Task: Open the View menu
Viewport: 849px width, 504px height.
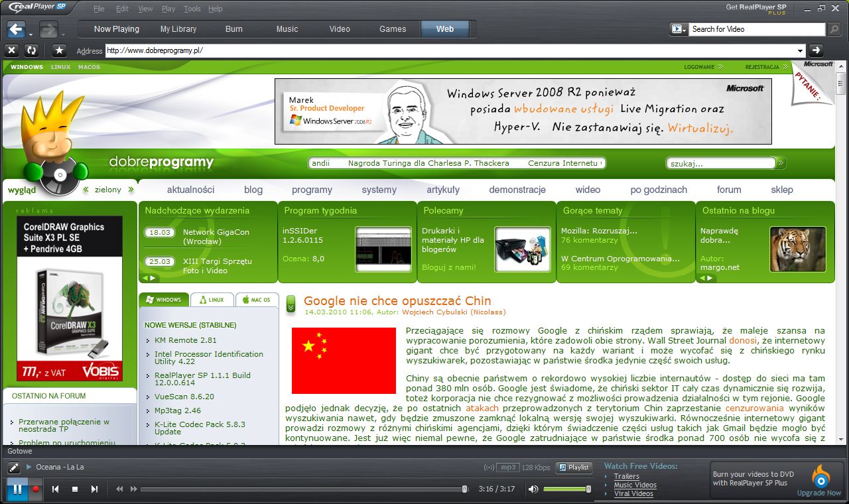Action: pos(145,9)
